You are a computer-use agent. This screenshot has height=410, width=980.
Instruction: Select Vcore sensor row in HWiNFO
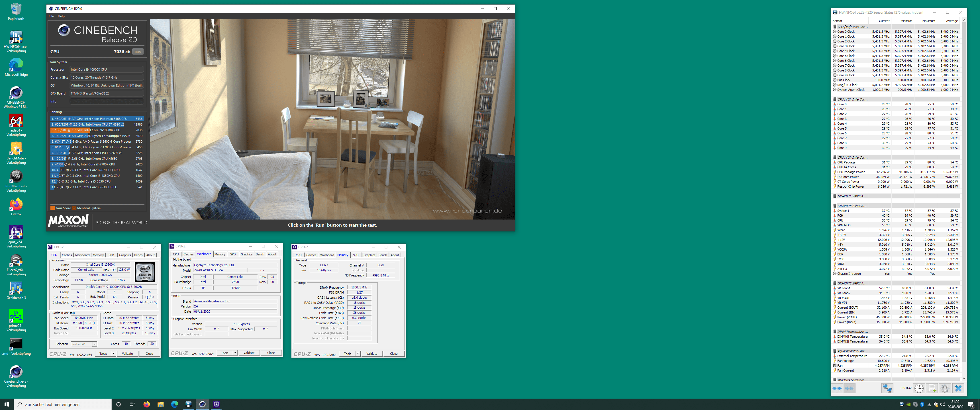[896, 230]
